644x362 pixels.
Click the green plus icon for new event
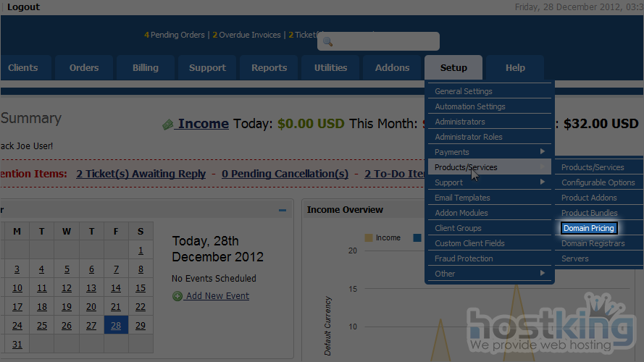tap(177, 296)
